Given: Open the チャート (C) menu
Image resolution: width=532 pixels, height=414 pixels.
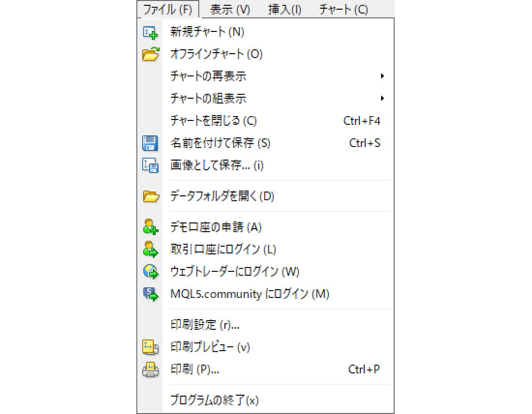Looking at the screenshot, I should [343, 10].
